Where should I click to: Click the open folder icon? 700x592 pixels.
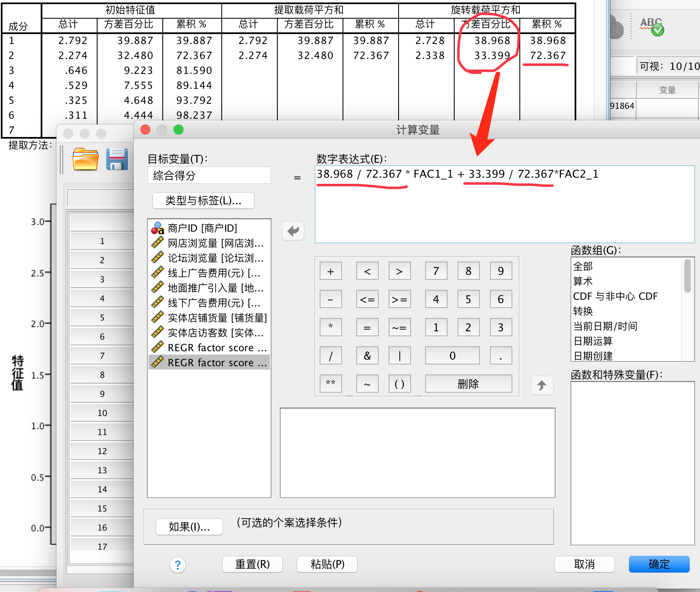[85, 159]
